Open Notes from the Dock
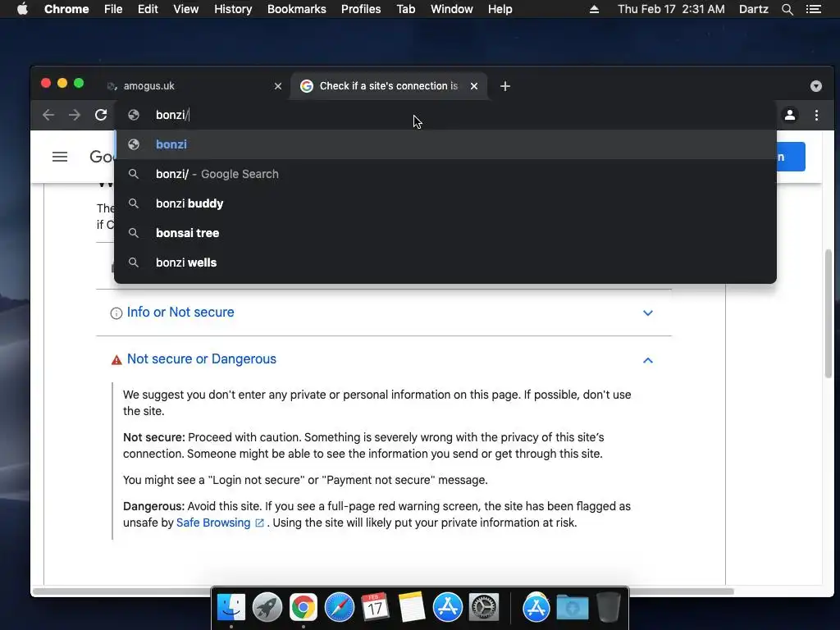This screenshot has width=840, height=630. [x=412, y=607]
